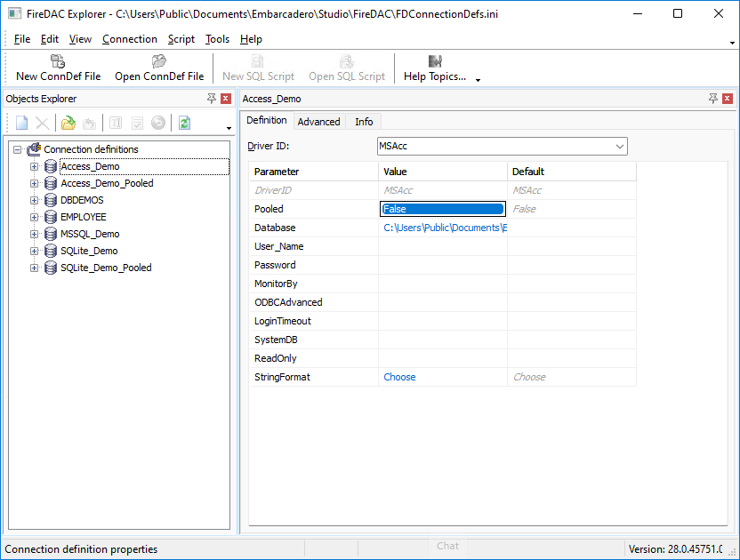Open the Driver ID dropdown
The height and width of the screenshot is (560, 740).
point(619,147)
